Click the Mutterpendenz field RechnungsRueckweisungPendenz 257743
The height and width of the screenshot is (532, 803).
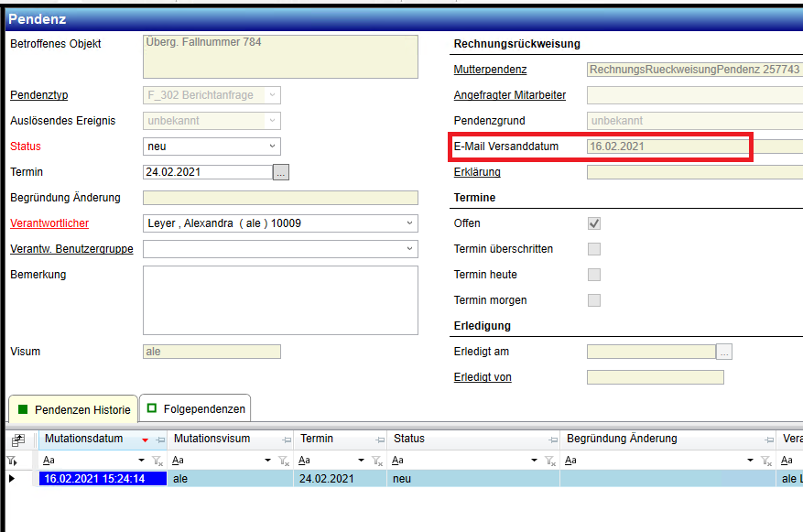pos(695,70)
